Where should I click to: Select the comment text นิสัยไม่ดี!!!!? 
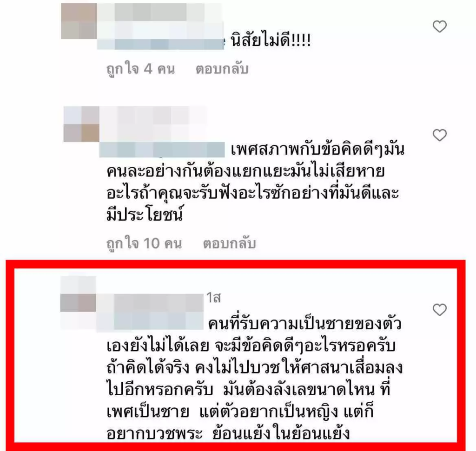[x=271, y=40]
